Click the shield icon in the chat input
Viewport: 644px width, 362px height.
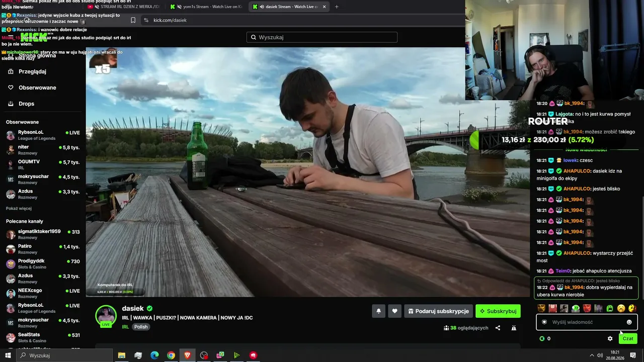(544, 322)
